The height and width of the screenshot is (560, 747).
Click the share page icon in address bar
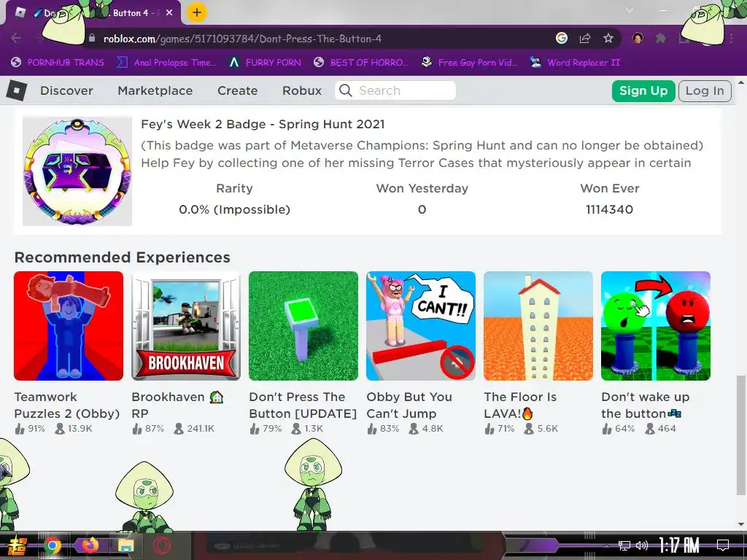click(x=585, y=38)
